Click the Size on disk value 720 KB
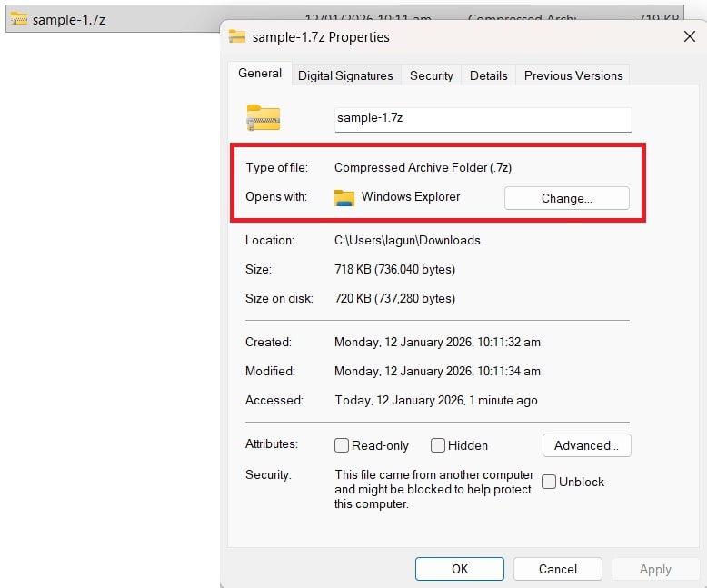This screenshot has height=588, width=707. pyautogui.click(x=394, y=298)
